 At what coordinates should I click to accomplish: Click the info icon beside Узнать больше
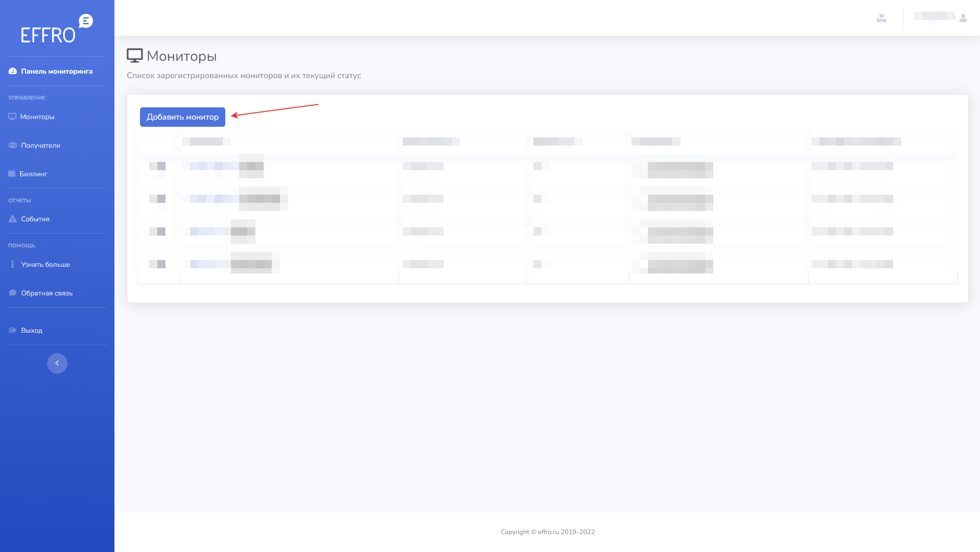tap(13, 265)
